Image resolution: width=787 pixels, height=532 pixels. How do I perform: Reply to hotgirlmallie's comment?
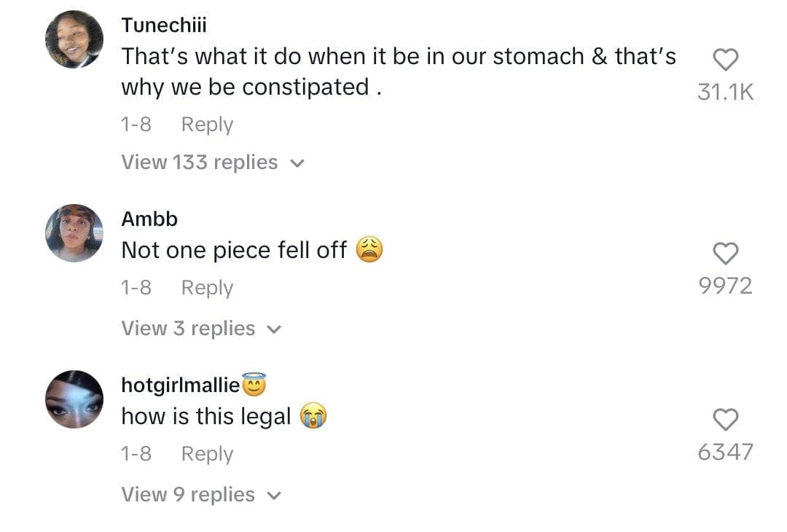pos(207,454)
